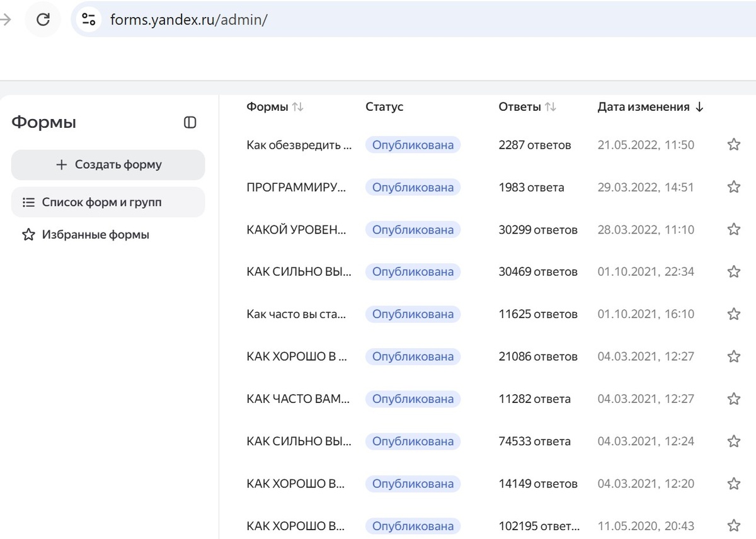This screenshot has height=539, width=756.
Task: Star the form with 30299 ответов
Action: (733, 229)
